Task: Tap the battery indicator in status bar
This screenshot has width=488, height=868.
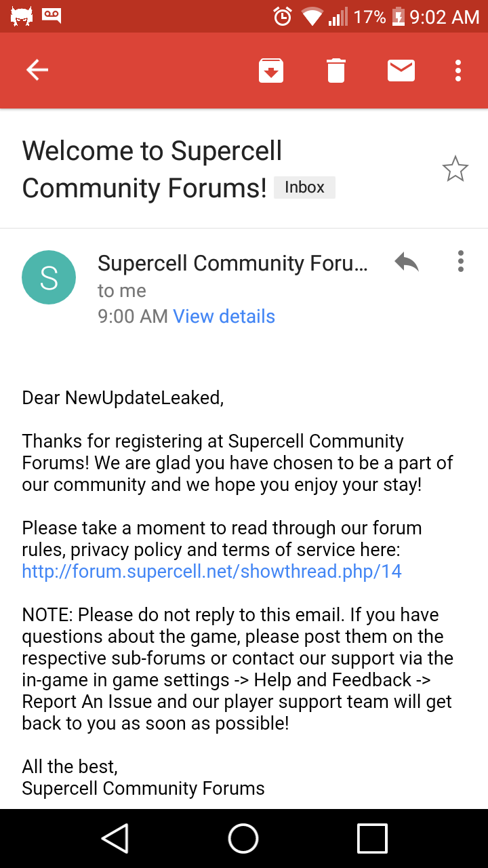Action: (x=398, y=16)
